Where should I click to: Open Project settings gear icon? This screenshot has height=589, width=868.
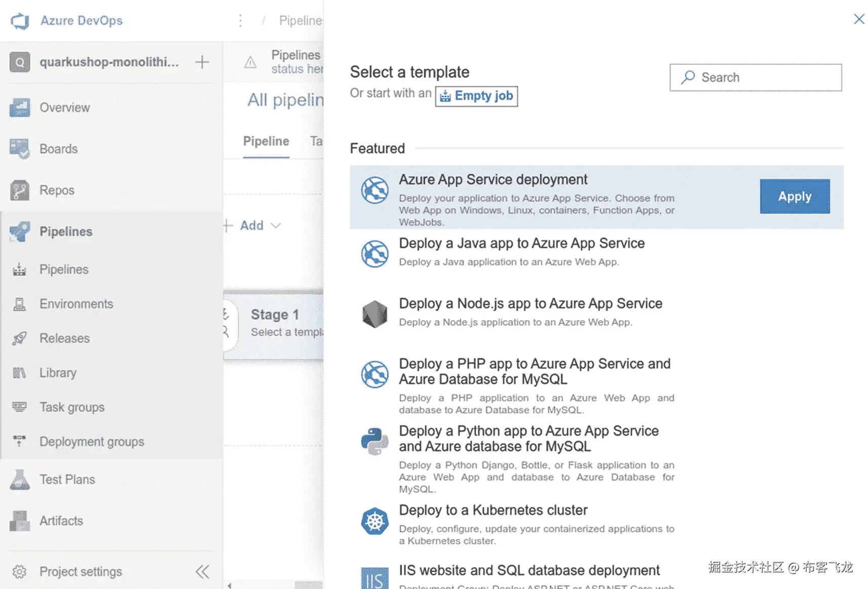pyautogui.click(x=20, y=572)
